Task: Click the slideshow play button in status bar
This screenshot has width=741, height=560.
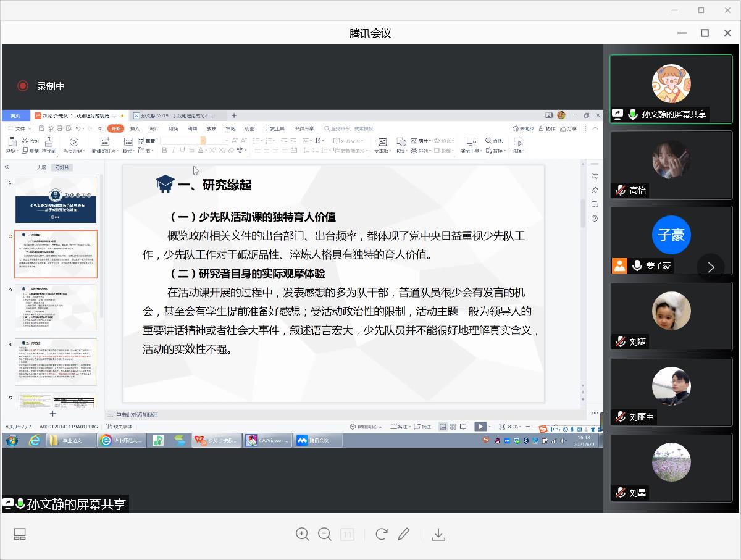Action: (x=480, y=427)
